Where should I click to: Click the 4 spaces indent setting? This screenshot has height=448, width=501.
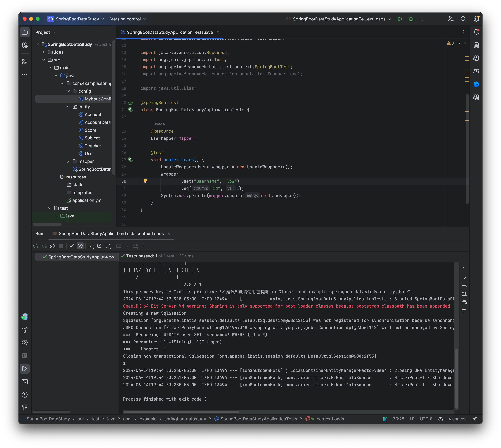pyautogui.click(x=457, y=419)
